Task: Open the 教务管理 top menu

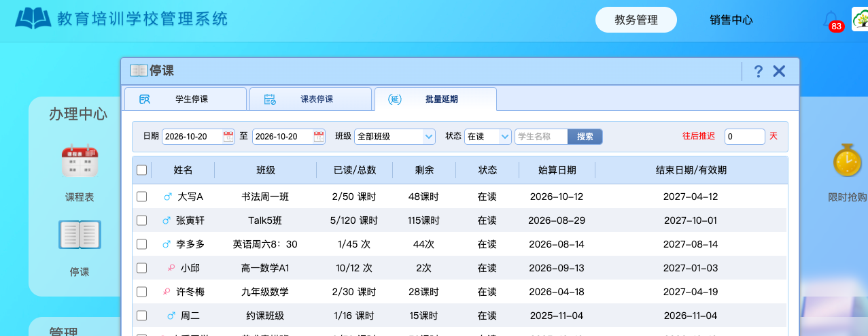Action: tap(636, 20)
